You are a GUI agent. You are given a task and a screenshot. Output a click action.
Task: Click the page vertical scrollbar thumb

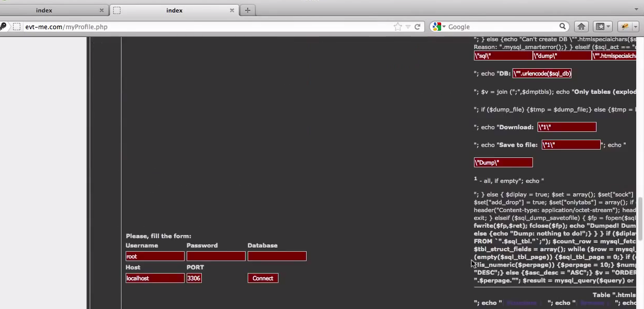(640, 218)
